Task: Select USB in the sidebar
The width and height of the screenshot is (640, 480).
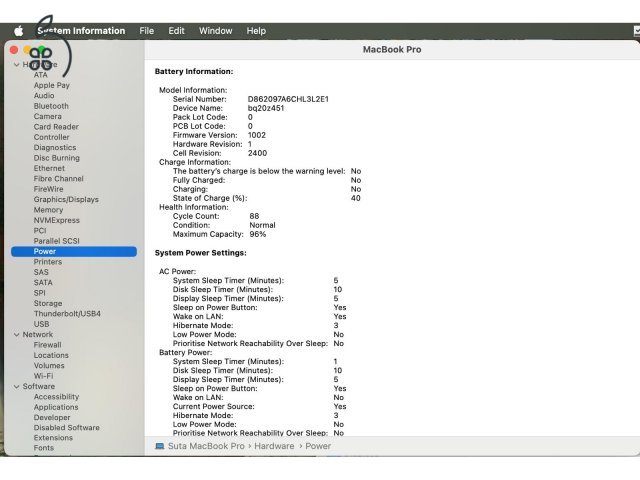Action: [x=41, y=324]
